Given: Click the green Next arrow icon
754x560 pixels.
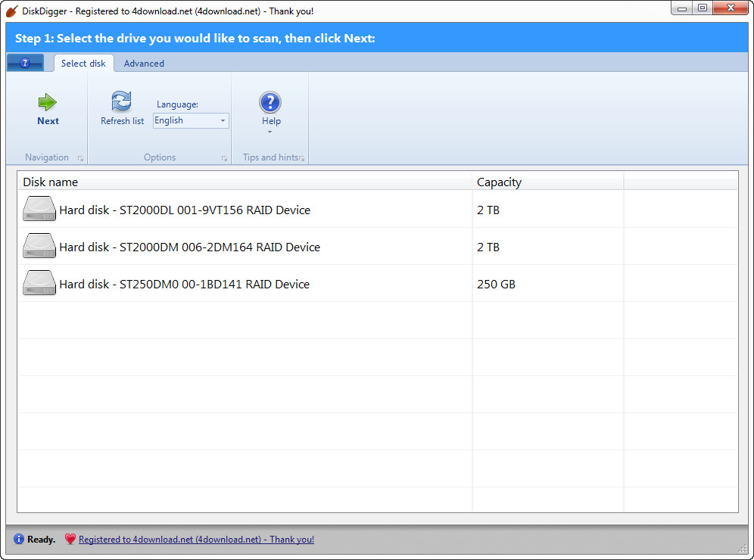Looking at the screenshot, I should point(47,102).
